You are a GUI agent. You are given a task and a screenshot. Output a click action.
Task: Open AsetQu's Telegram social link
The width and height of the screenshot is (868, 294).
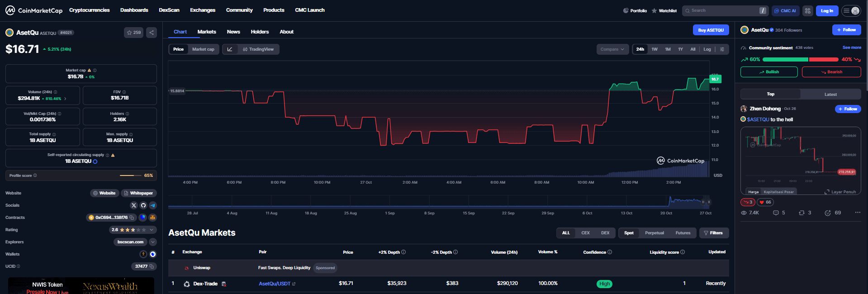[153, 205]
